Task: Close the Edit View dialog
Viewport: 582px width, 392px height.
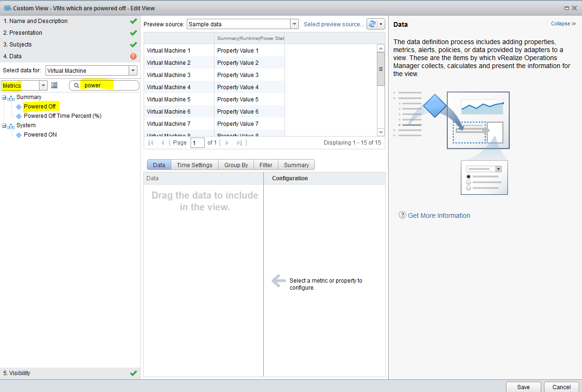Action: tap(574, 8)
